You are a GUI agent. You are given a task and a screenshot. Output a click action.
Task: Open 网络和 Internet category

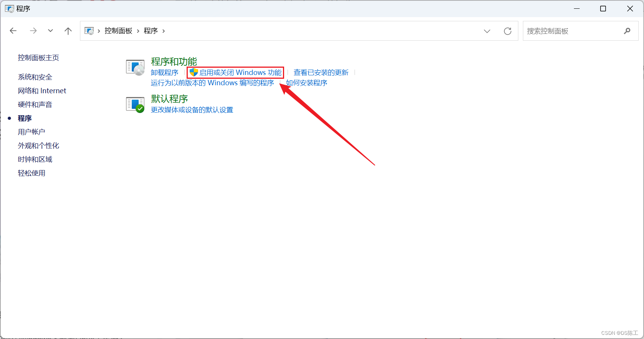42,91
